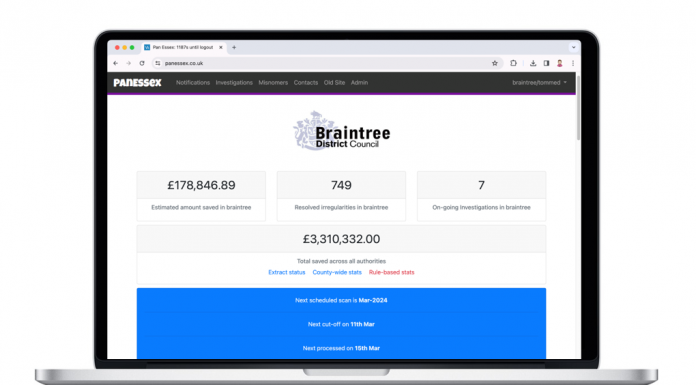
Task: Open the Extract status link
Action: 287,272
